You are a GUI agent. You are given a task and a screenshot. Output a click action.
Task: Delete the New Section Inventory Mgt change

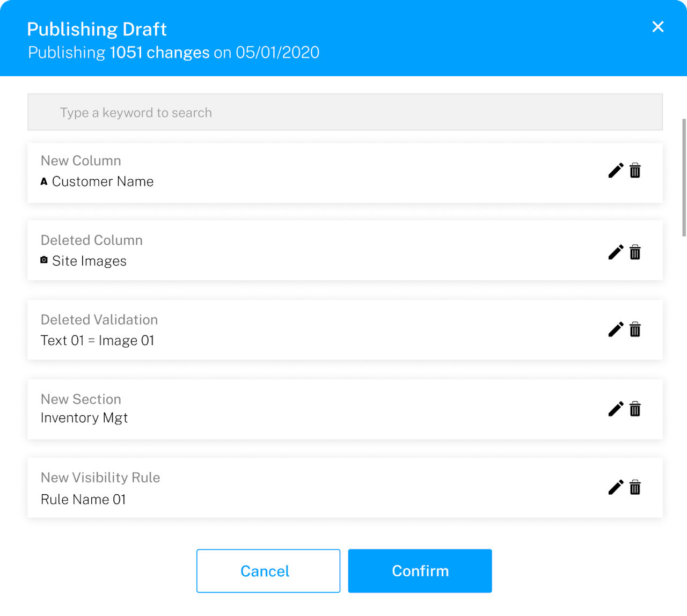pyautogui.click(x=635, y=409)
